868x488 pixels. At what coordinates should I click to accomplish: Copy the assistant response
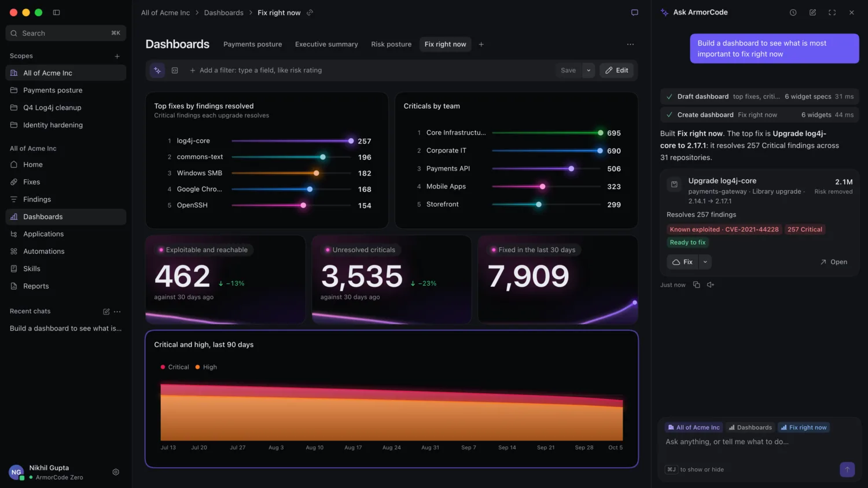point(697,285)
